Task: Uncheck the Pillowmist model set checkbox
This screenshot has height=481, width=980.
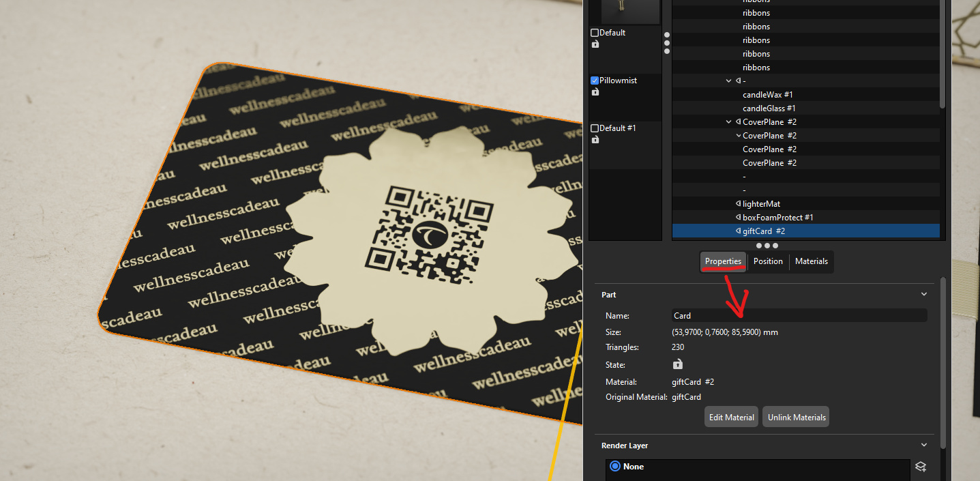Action: [595, 81]
